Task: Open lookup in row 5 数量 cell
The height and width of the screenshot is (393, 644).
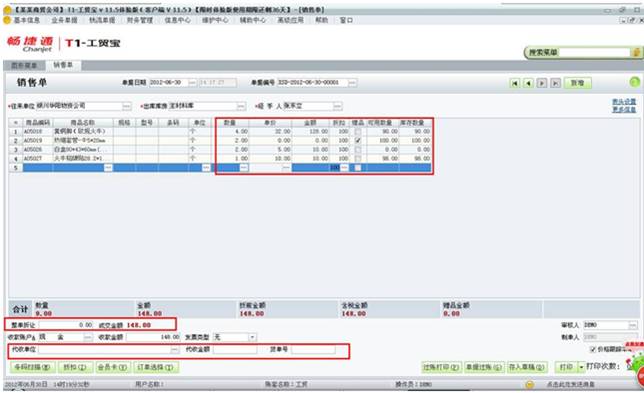Action: [244, 168]
